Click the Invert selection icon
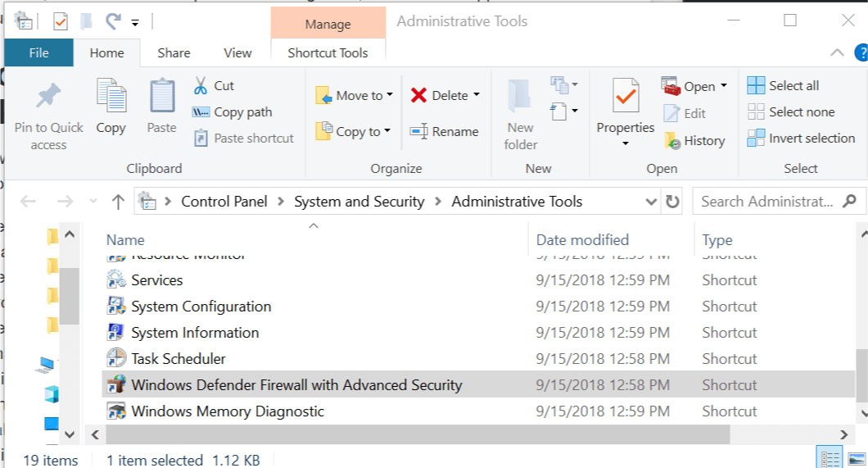 pyautogui.click(x=756, y=138)
